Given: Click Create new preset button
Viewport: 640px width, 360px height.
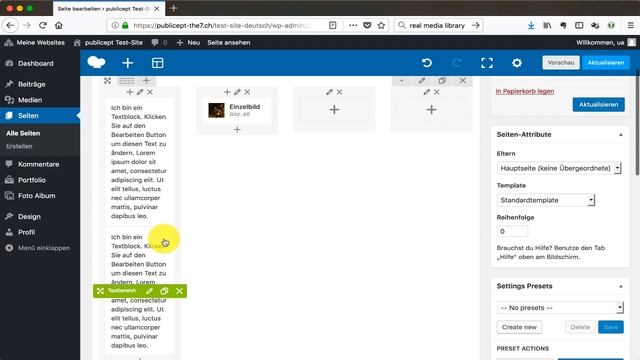Looking at the screenshot, I should tap(519, 327).
